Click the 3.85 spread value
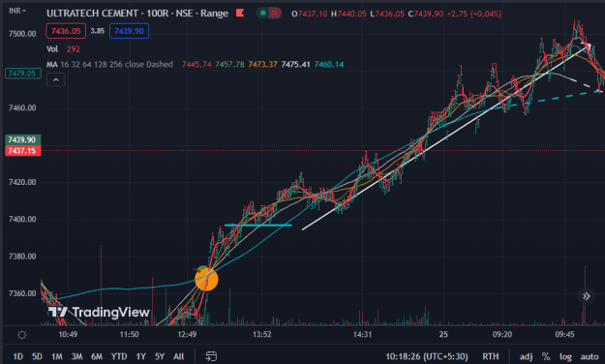 pyautogui.click(x=97, y=31)
